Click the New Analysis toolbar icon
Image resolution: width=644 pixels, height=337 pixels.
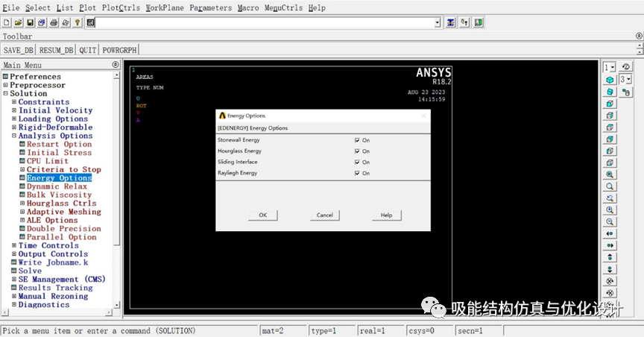(x=7, y=22)
